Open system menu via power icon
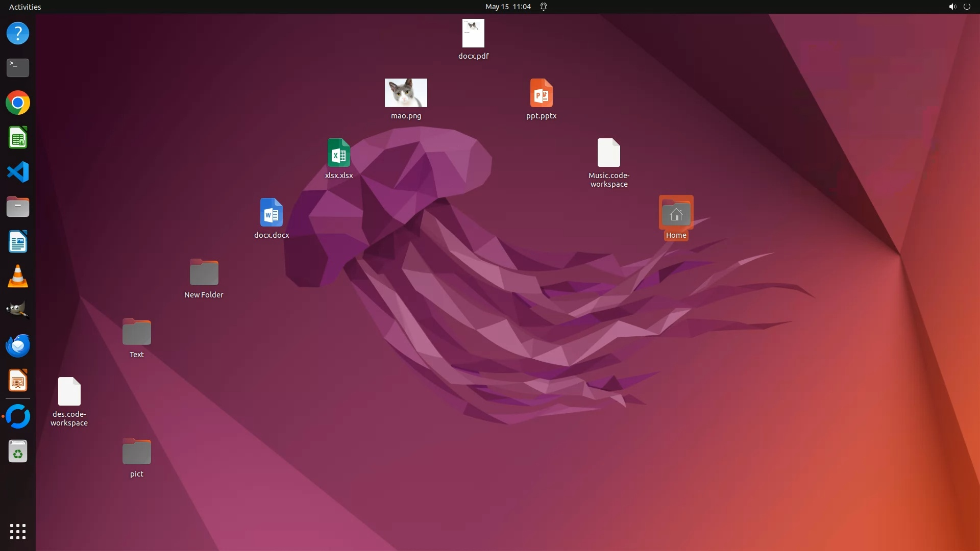This screenshot has height=551, width=980. coord(967,7)
